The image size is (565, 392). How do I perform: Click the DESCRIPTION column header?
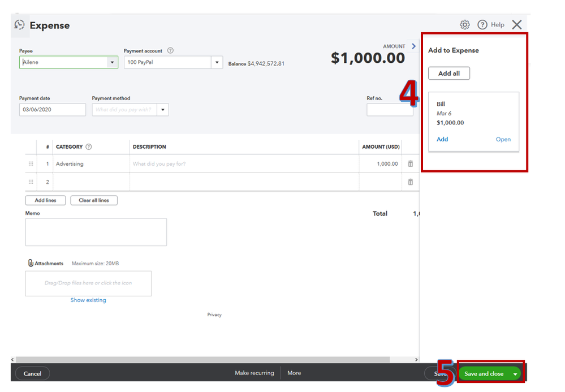149,147
